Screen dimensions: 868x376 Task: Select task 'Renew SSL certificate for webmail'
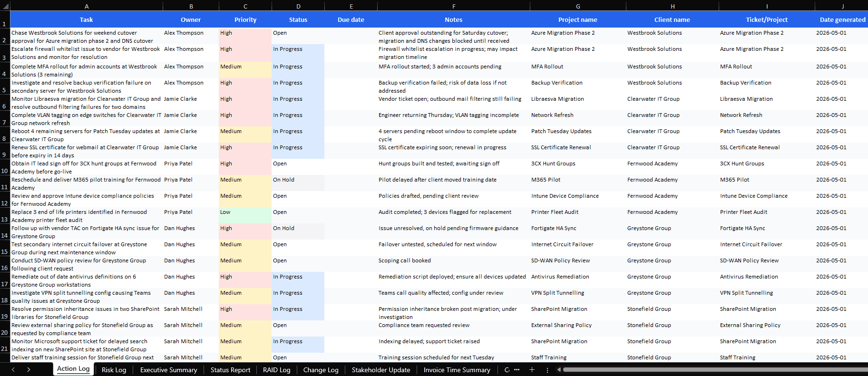87,151
